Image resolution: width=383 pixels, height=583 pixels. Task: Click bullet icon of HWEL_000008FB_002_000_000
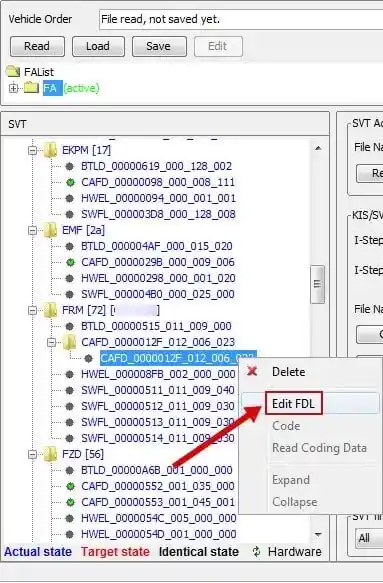[x=70, y=374]
